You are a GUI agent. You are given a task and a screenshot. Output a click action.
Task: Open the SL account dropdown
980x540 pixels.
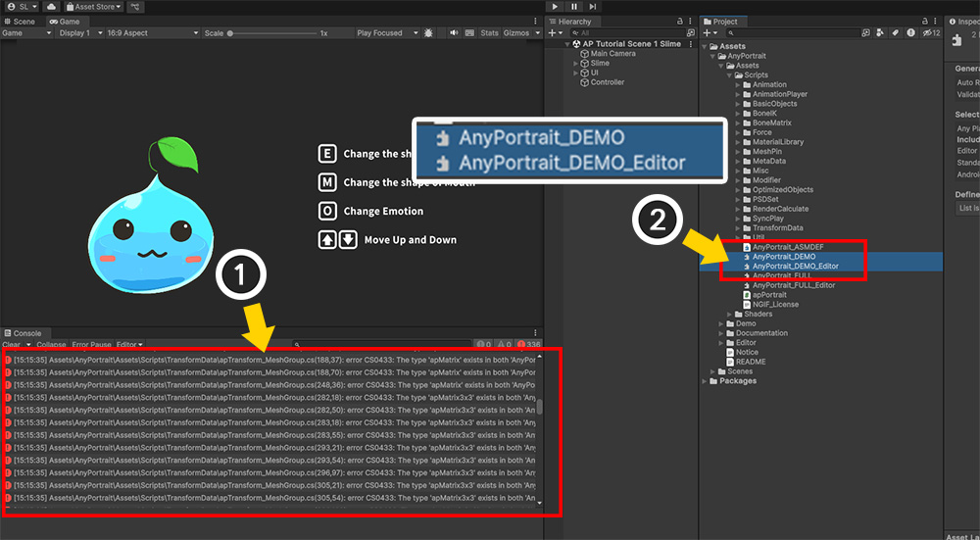pyautogui.click(x=22, y=6)
